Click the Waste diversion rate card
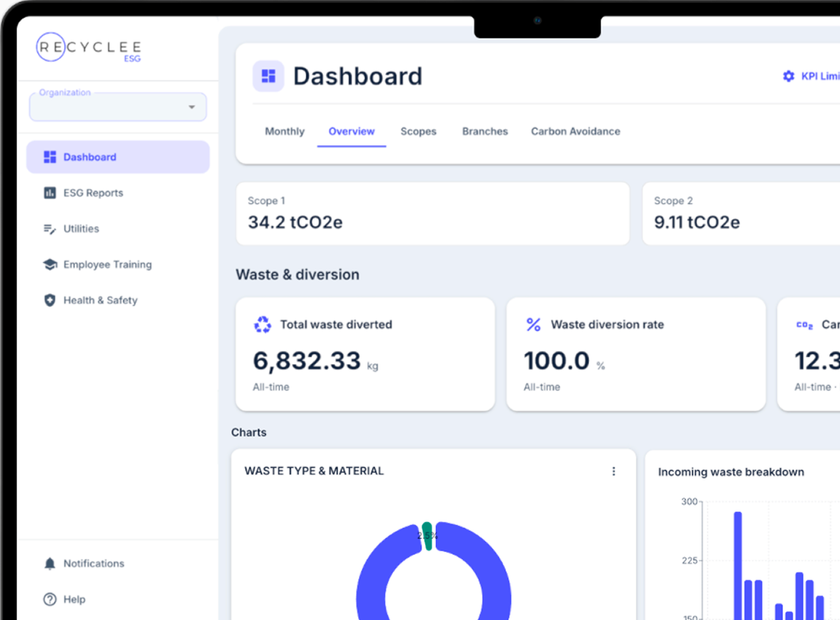840x620 pixels. (636, 354)
